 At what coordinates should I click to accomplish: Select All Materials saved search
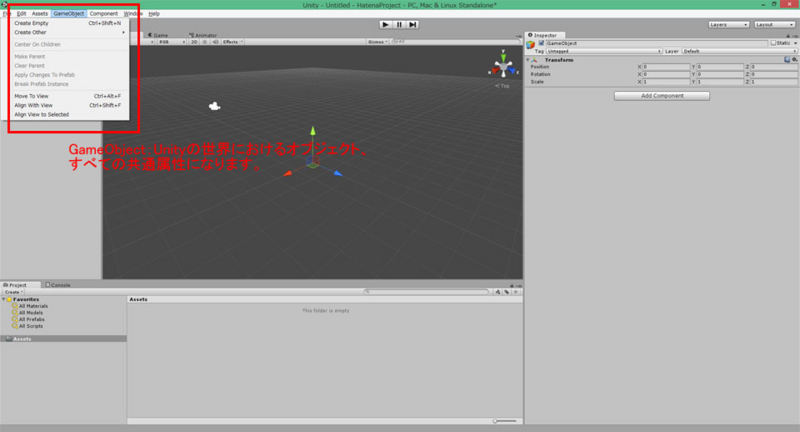coord(30,306)
